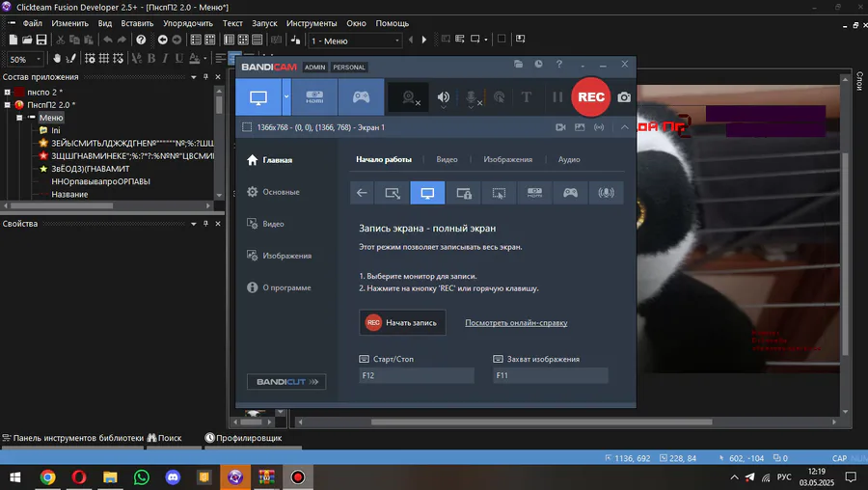This screenshot has height=490, width=868.
Task: Collapse the ПнспП2 2.0 tree node
Action: [7, 104]
